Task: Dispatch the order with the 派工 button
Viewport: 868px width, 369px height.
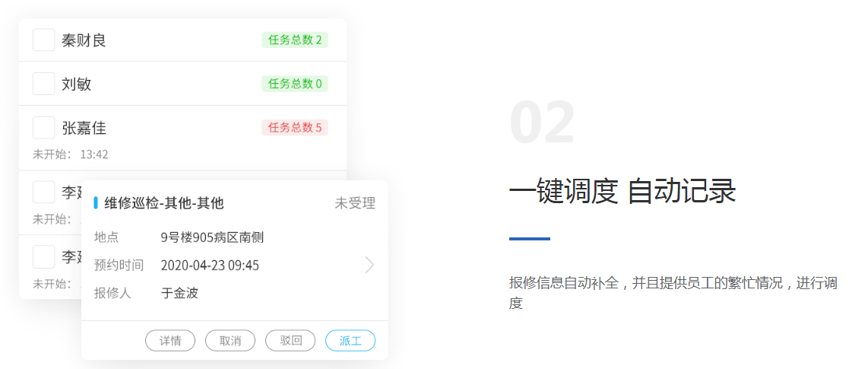Action: pyautogui.click(x=350, y=341)
